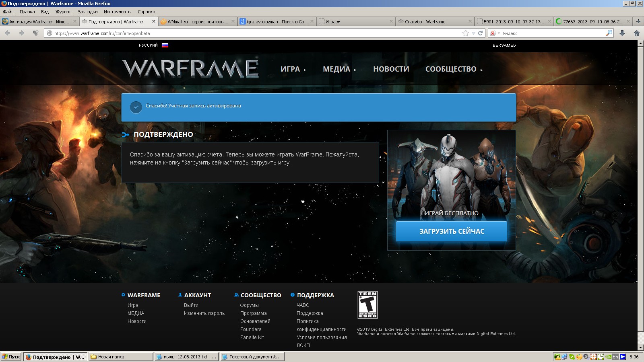Click the vertical scrollbar down arrow
The width and height of the screenshot is (644, 362).
click(640, 348)
